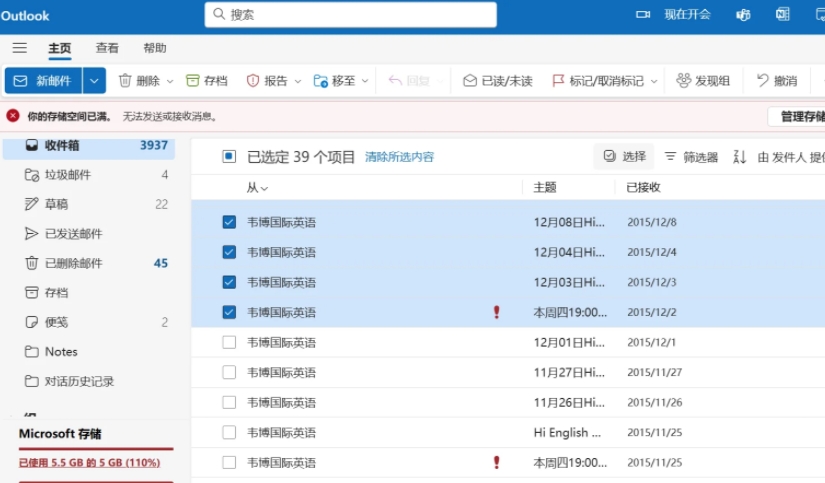Click the Received (已接收) column header

[x=643, y=187]
